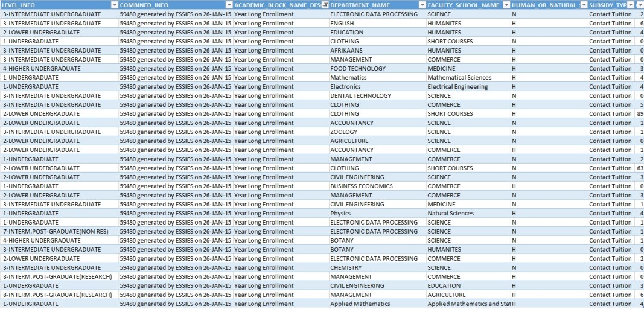Select the N cell in ZOOLOGY row
Image resolution: width=644 pixels, height=309 pixels.
click(549, 132)
